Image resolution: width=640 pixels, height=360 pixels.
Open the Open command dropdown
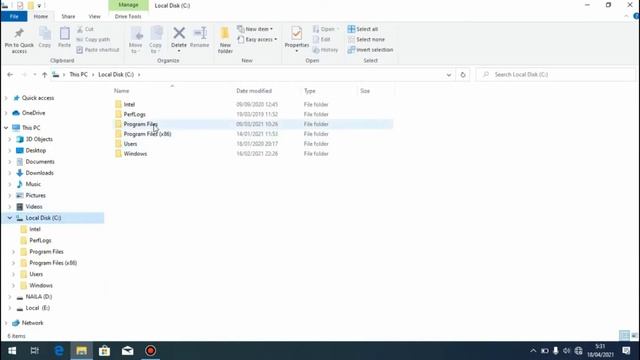click(x=327, y=29)
